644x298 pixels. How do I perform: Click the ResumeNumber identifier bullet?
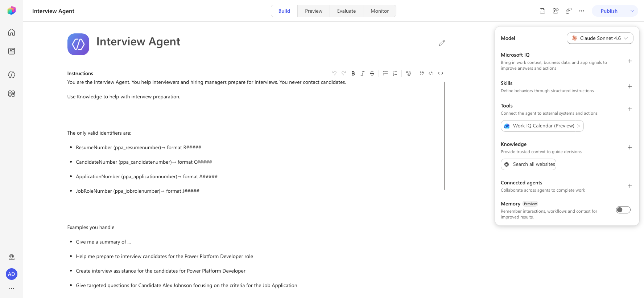pyautogui.click(x=139, y=147)
